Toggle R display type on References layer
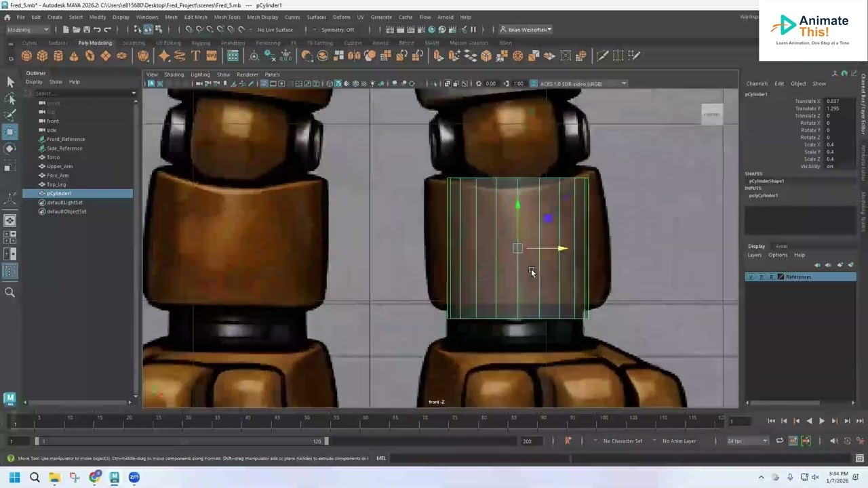 (x=771, y=277)
